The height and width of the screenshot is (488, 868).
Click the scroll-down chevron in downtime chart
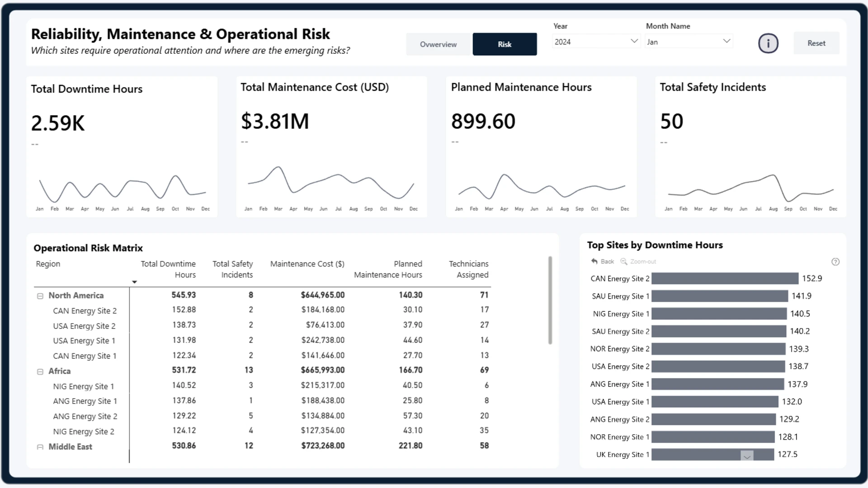pos(747,456)
